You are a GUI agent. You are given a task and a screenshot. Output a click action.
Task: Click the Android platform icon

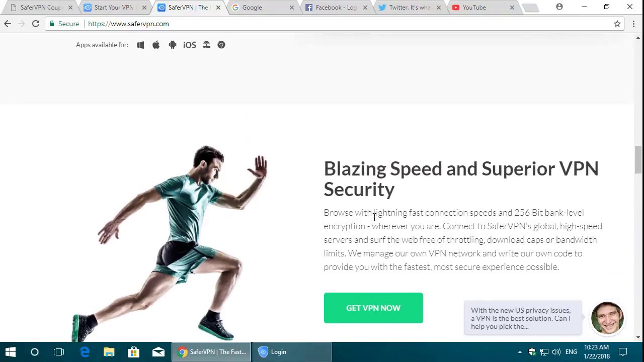(173, 45)
